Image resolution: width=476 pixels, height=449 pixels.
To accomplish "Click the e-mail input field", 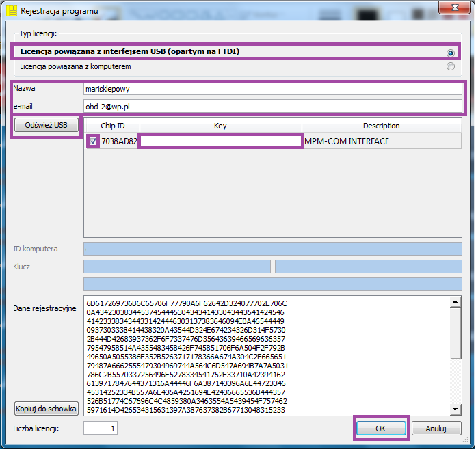I will click(x=273, y=107).
